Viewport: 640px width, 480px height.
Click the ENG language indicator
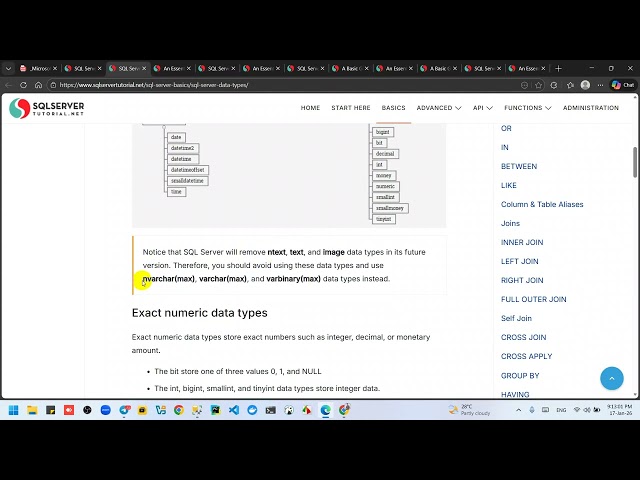[561, 410]
